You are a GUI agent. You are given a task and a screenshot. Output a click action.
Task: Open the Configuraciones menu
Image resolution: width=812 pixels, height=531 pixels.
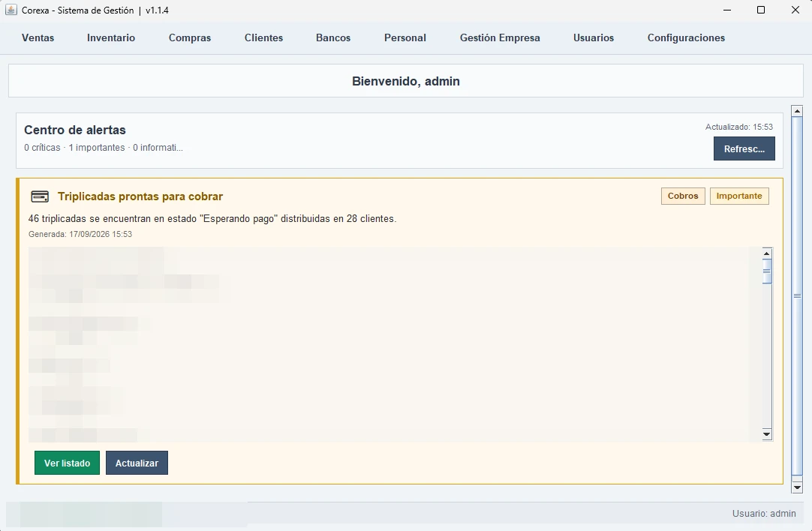point(686,37)
